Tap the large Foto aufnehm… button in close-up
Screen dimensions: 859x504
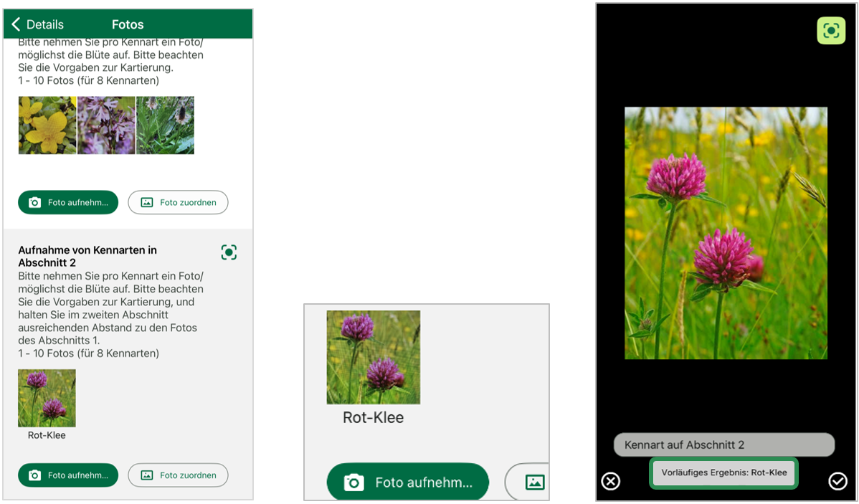407,482
